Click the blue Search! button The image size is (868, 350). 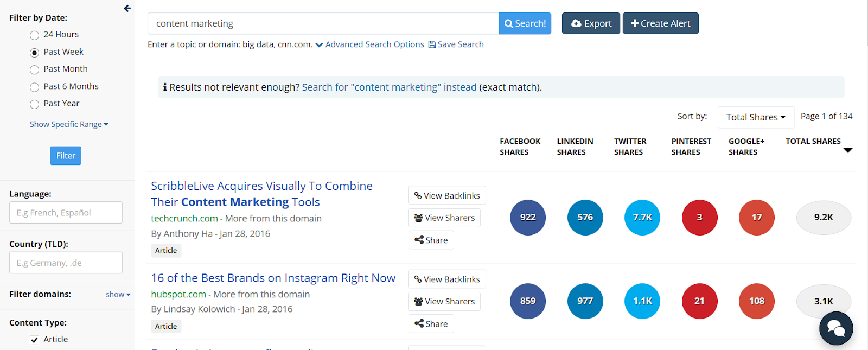pos(525,23)
